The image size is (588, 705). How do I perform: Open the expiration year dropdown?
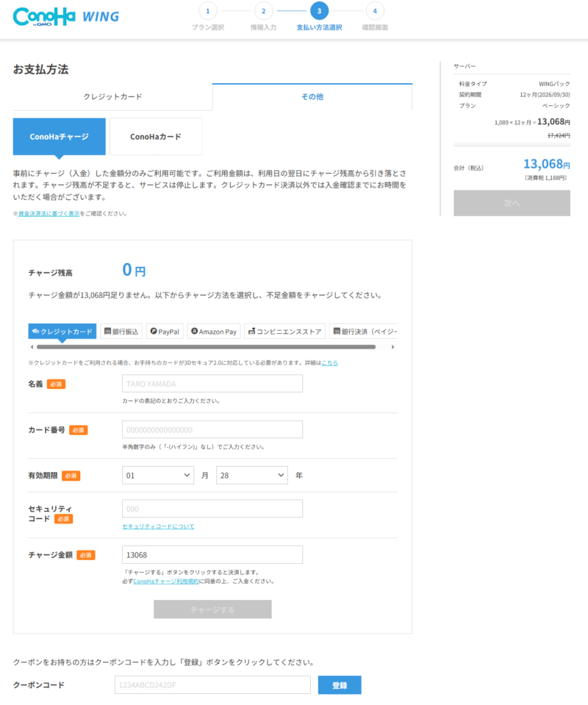(x=251, y=476)
